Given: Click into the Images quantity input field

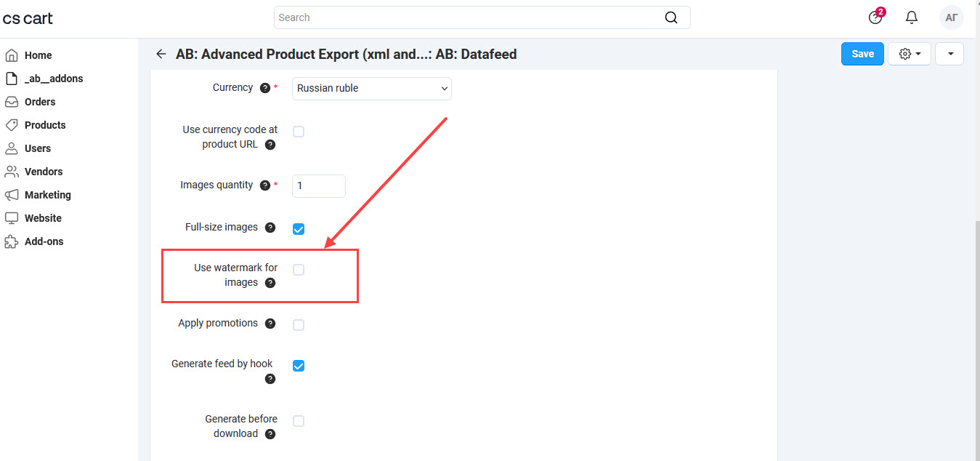Looking at the screenshot, I should 319,185.
